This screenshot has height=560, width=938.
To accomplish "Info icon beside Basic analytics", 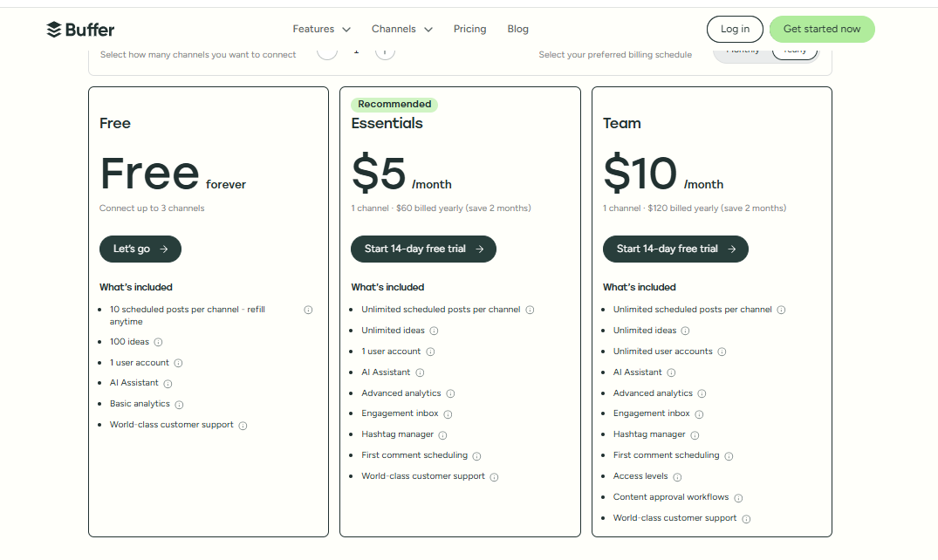I will click(179, 405).
